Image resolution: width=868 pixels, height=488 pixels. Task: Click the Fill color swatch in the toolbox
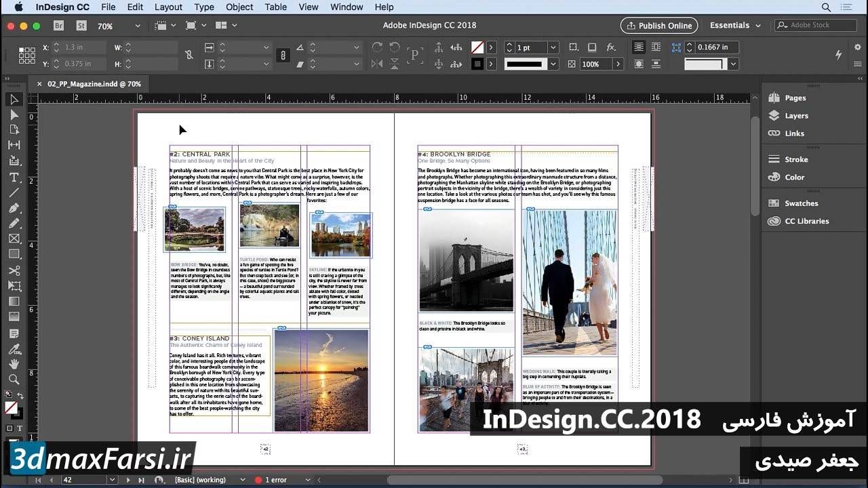click(x=11, y=407)
